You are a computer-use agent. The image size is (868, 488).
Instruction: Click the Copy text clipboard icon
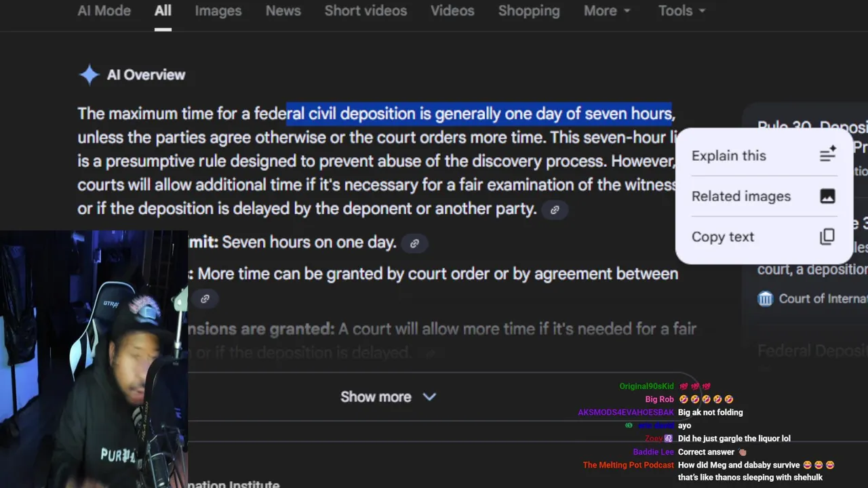[x=827, y=237]
